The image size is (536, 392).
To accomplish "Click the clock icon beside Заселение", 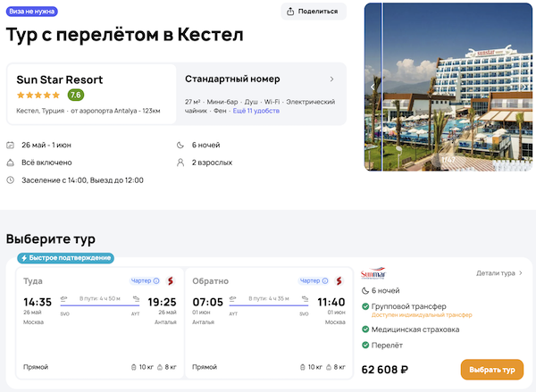I will [x=10, y=180].
